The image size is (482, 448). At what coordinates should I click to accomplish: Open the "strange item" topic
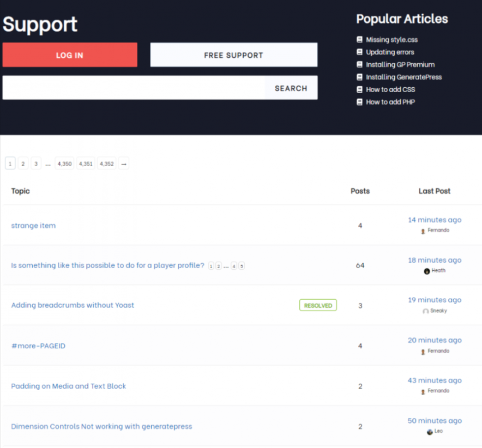pos(33,225)
